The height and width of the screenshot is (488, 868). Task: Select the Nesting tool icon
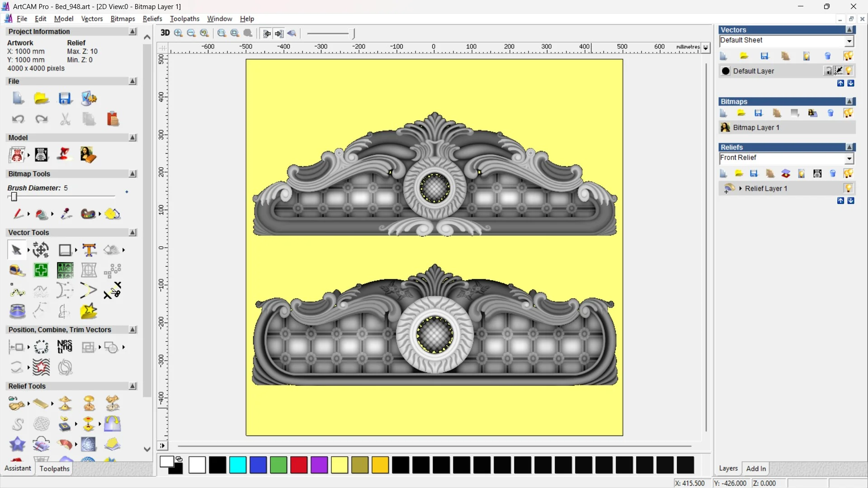tap(65, 347)
